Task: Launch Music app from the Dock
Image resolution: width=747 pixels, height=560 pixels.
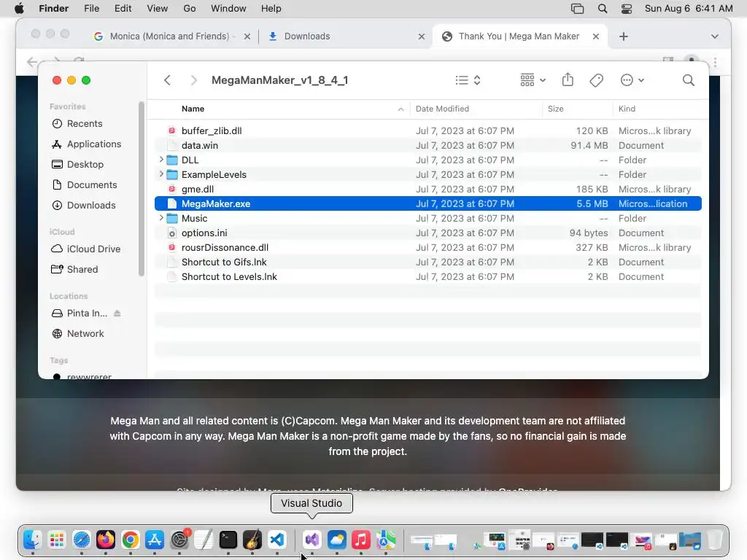Action: (361, 540)
